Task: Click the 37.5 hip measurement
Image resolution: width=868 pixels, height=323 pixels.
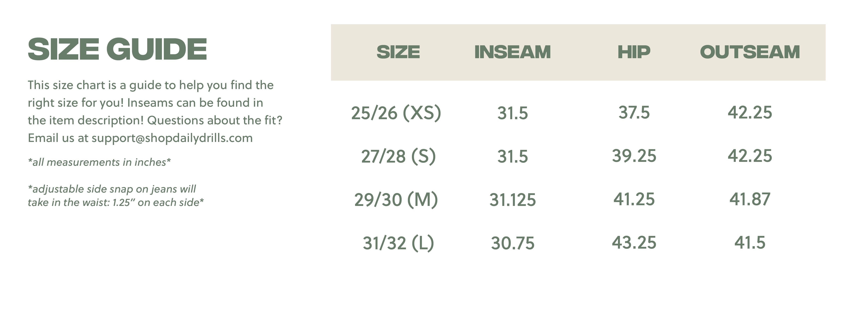Action: coord(634,112)
